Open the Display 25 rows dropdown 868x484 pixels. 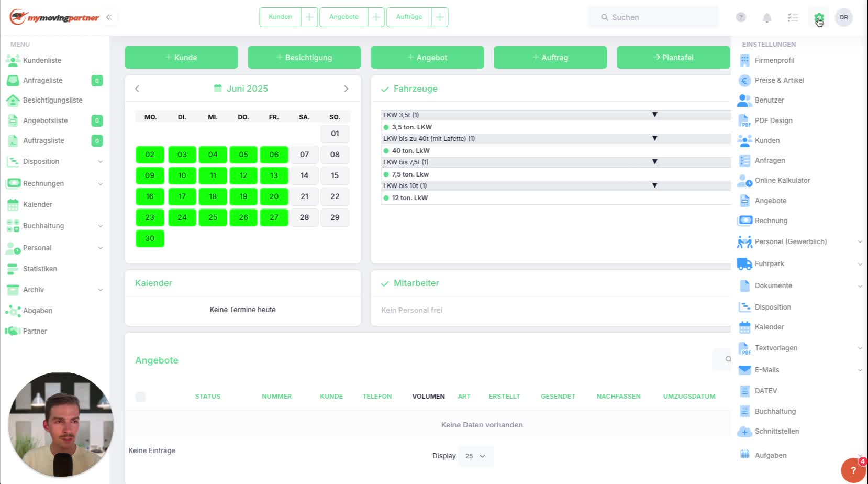[475, 456]
